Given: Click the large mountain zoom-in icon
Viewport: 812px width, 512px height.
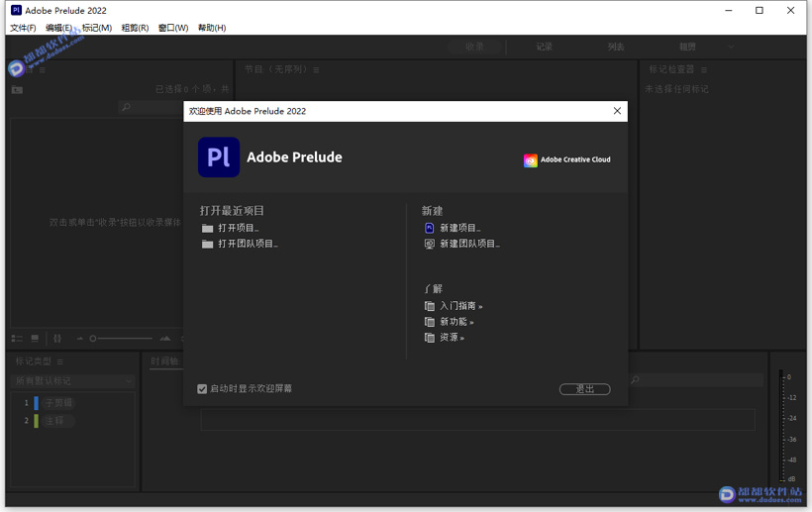Looking at the screenshot, I should point(165,339).
